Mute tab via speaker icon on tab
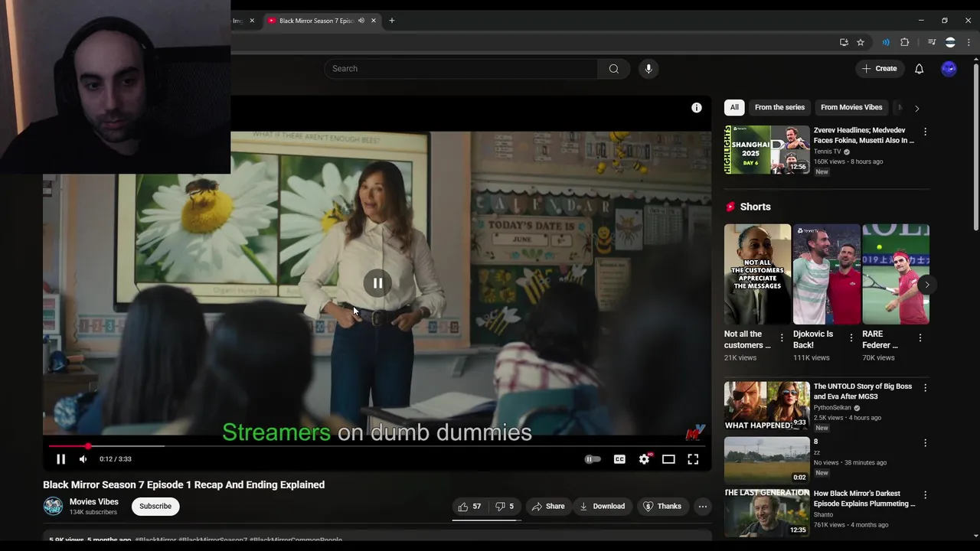Image resolution: width=980 pixels, height=551 pixels. (361, 21)
